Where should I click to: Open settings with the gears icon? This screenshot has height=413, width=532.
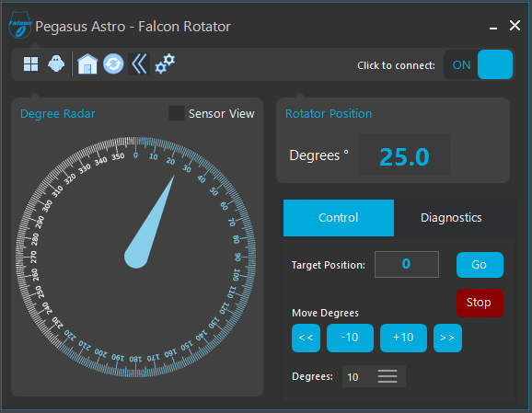tap(165, 63)
